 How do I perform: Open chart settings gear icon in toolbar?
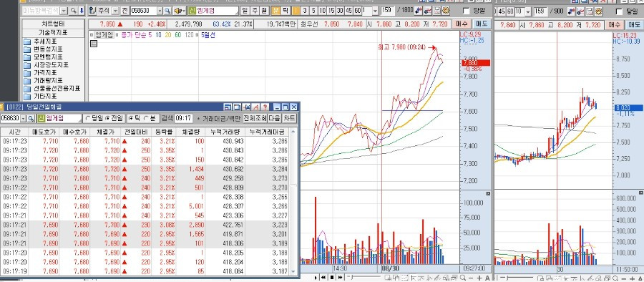click(446, 11)
